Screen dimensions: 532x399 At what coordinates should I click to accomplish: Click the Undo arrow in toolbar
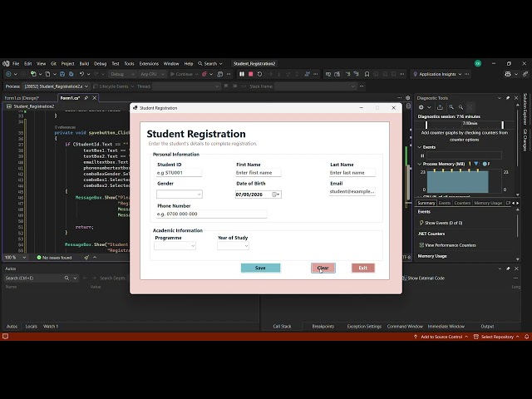coord(81,74)
